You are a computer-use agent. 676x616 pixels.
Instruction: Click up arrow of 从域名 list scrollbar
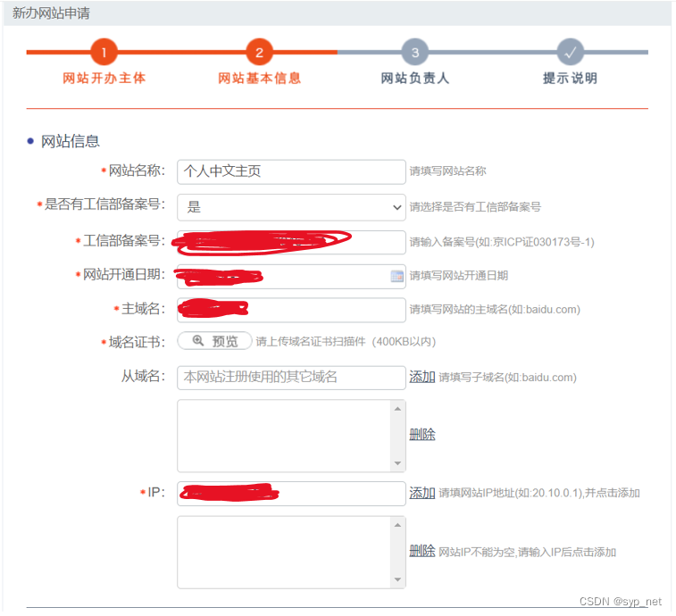[x=397, y=408]
